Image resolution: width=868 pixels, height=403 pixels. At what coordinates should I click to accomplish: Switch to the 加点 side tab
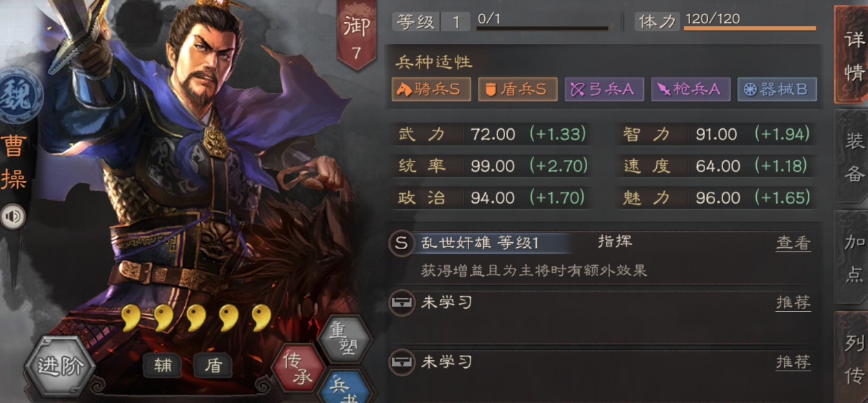[854, 258]
